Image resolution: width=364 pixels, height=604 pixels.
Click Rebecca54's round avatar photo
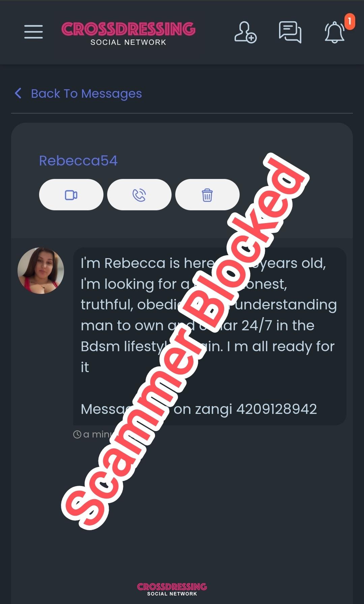(x=41, y=271)
